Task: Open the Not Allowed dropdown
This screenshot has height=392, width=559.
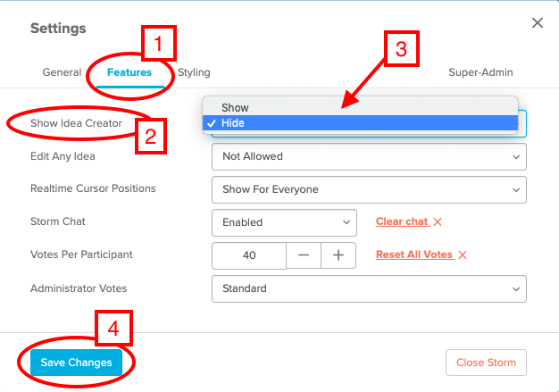Action: tap(369, 157)
